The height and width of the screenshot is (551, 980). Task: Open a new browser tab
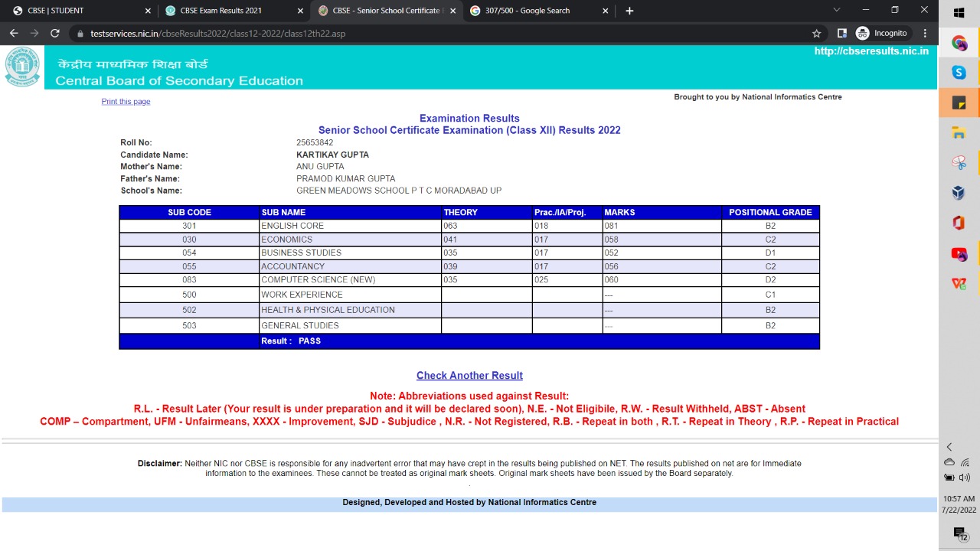pyautogui.click(x=629, y=11)
